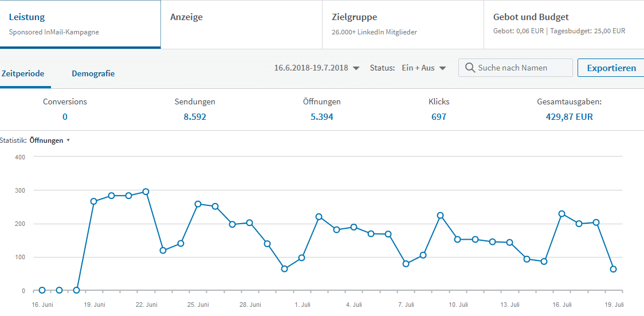Image resolution: width=644 pixels, height=316 pixels.
Task: Open the Statistik Öffnungen selector
Action: (x=48, y=141)
